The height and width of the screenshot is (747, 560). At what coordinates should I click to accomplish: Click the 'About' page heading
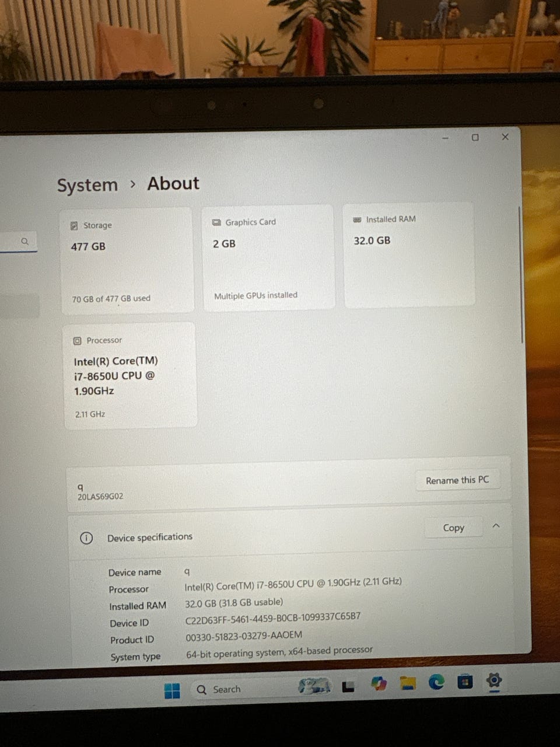173,183
